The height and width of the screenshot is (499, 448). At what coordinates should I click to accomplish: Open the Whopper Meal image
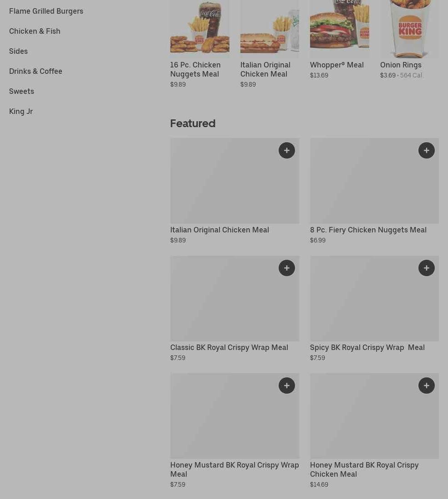coord(340,29)
